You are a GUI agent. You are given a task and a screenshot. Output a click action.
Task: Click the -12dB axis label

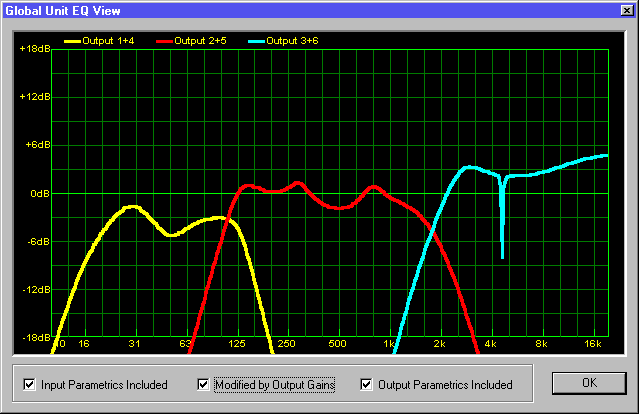[35, 290]
